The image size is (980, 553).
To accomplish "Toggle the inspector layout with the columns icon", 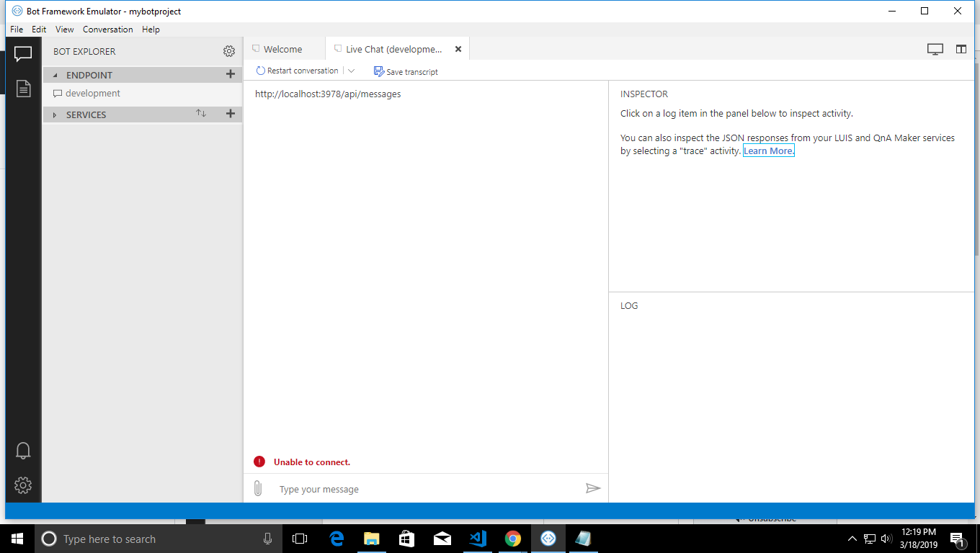I will pos(961,48).
